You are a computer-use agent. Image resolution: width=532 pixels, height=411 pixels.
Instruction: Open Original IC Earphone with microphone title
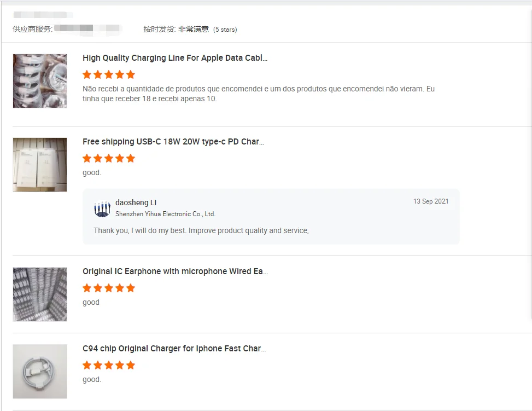click(x=175, y=271)
